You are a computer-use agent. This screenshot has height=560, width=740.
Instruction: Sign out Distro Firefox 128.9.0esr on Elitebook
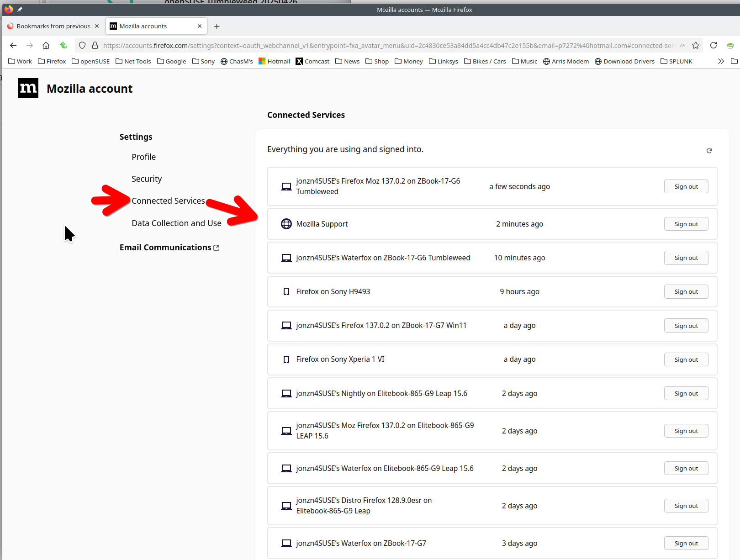coord(686,506)
